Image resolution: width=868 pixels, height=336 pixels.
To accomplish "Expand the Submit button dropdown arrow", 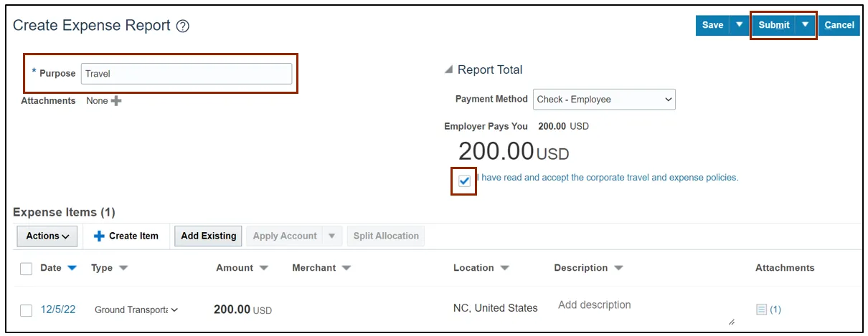I will click(x=806, y=25).
